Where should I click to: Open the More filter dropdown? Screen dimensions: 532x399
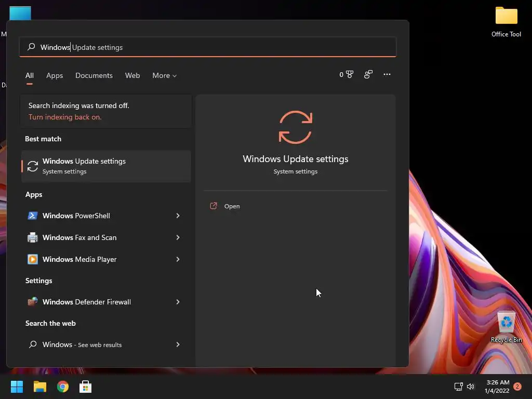165,75
